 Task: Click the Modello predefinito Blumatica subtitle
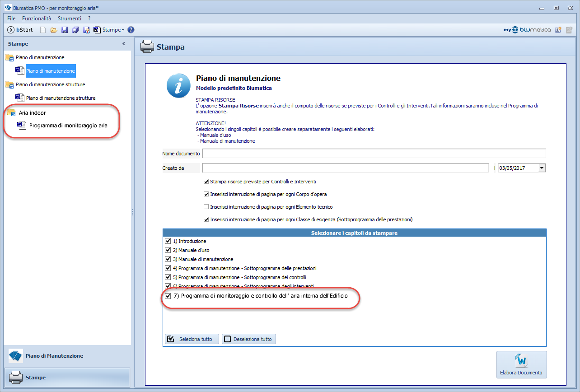(234, 88)
